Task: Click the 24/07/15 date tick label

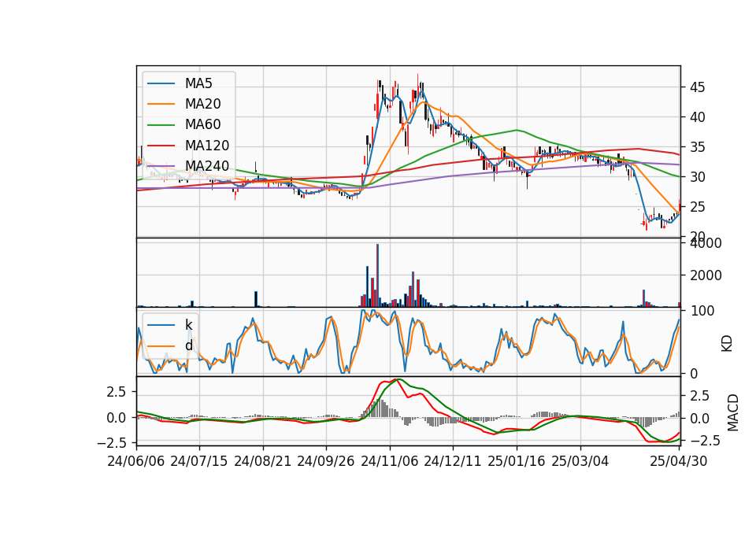Action: 199,461
